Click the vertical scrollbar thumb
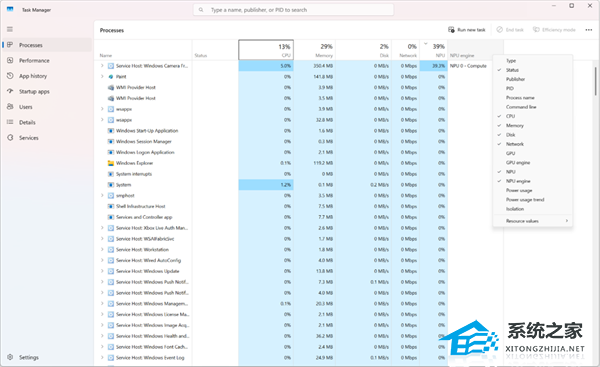The width and height of the screenshot is (600, 367). (595, 81)
